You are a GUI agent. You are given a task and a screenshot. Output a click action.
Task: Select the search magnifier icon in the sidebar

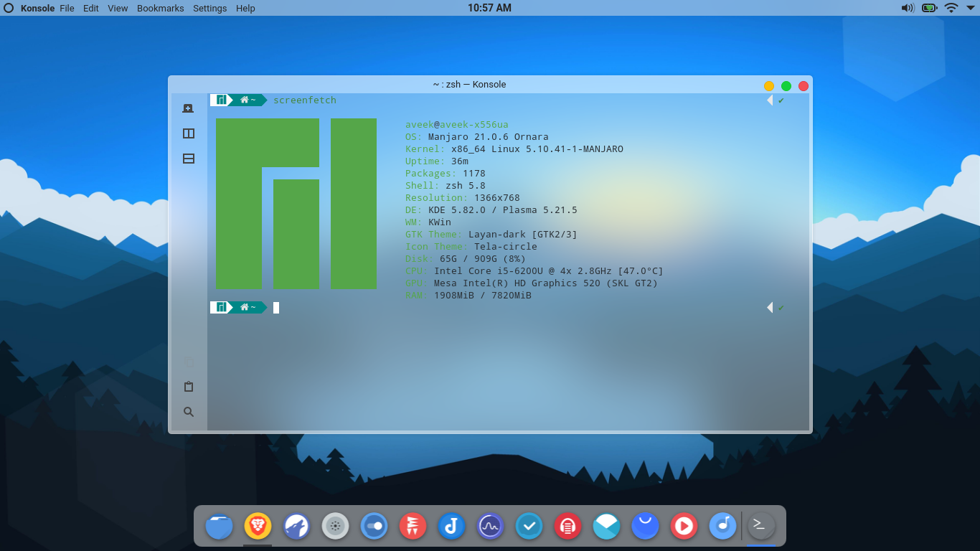point(188,412)
